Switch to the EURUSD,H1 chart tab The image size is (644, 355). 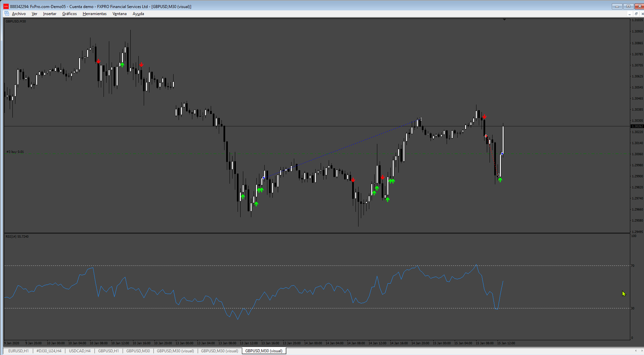coord(18,351)
